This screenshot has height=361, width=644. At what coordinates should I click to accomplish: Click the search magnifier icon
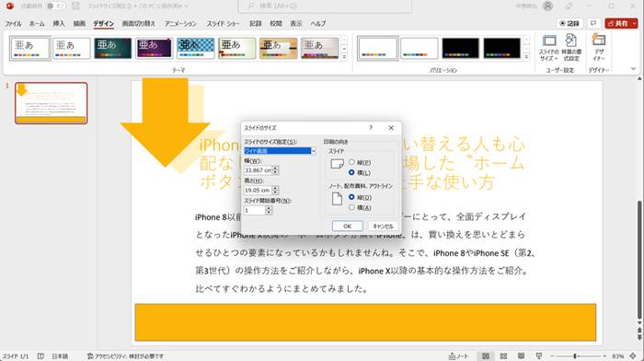click(250, 6)
